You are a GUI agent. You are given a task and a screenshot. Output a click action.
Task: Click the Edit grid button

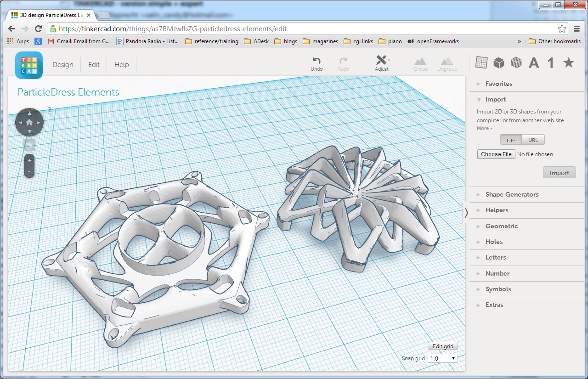[x=443, y=346]
